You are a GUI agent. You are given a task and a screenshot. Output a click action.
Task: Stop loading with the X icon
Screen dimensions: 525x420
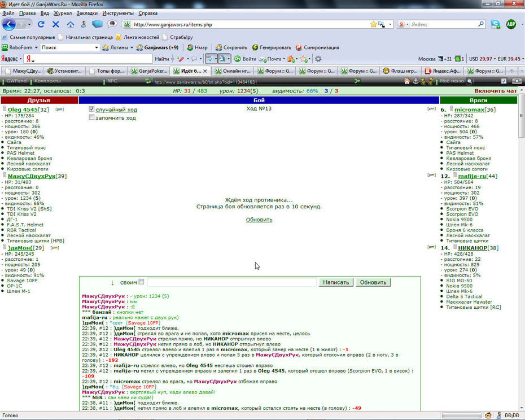click(55, 24)
